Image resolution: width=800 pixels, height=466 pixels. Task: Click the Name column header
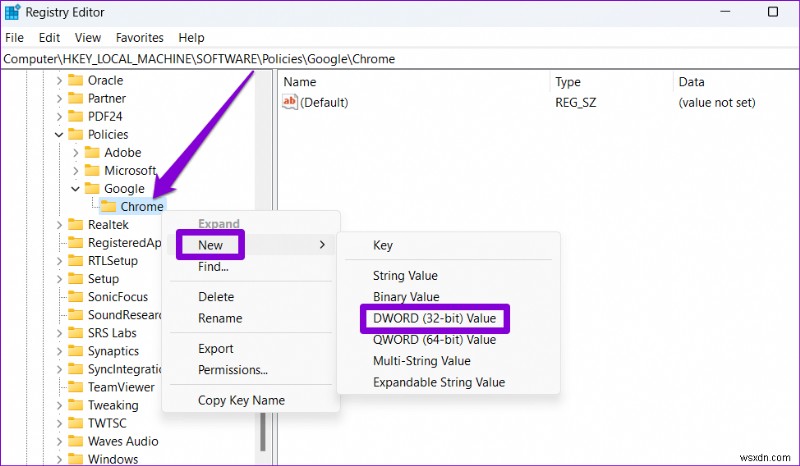(x=415, y=82)
